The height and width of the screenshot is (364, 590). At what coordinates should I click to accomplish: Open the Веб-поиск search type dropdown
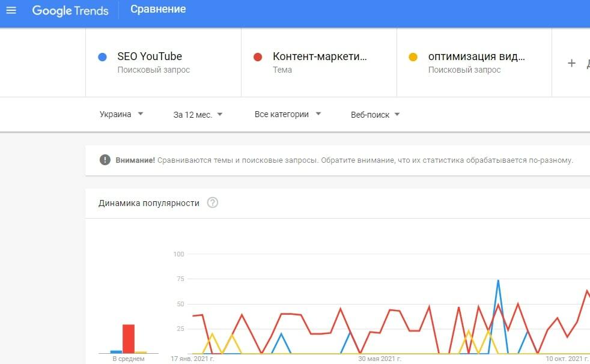pos(375,114)
